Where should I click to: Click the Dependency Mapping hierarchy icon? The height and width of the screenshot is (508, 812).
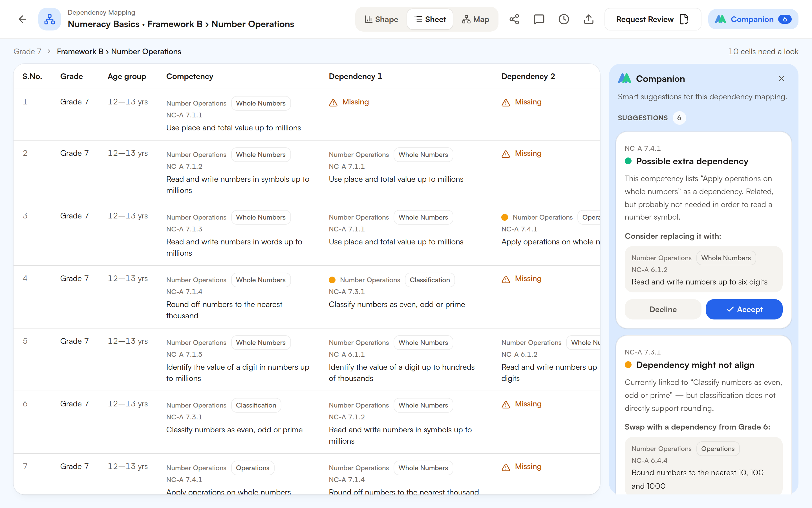coord(50,19)
